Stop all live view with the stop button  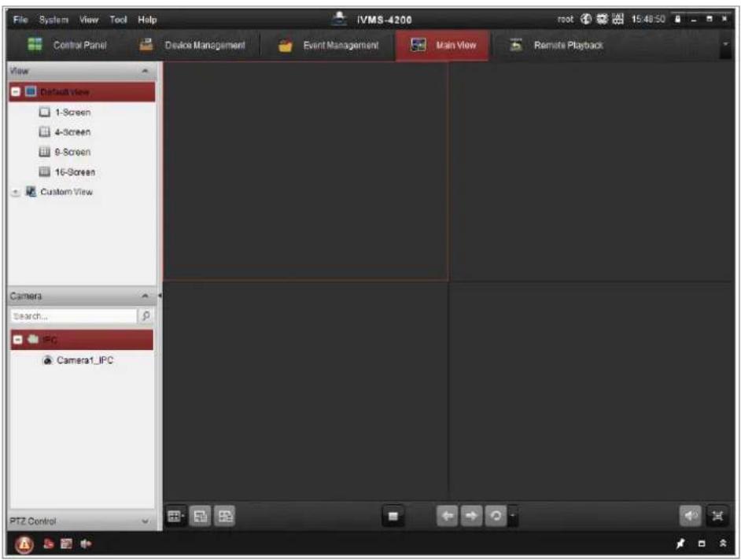393,516
